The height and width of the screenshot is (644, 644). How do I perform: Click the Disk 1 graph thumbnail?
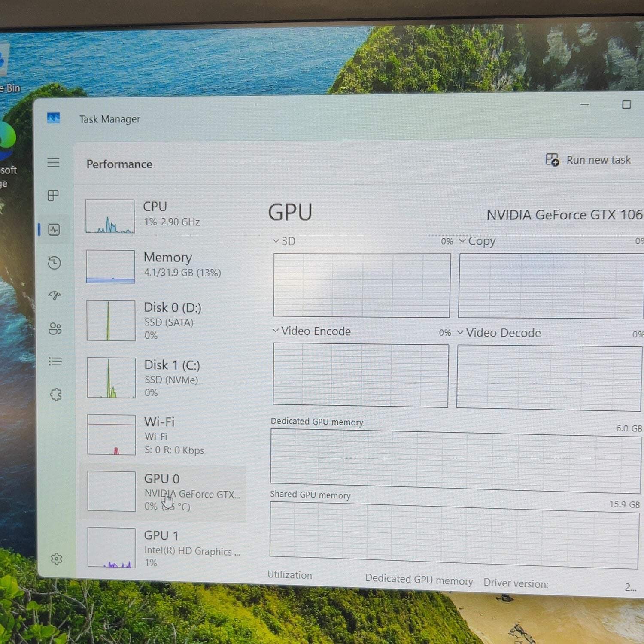tap(111, 378)
